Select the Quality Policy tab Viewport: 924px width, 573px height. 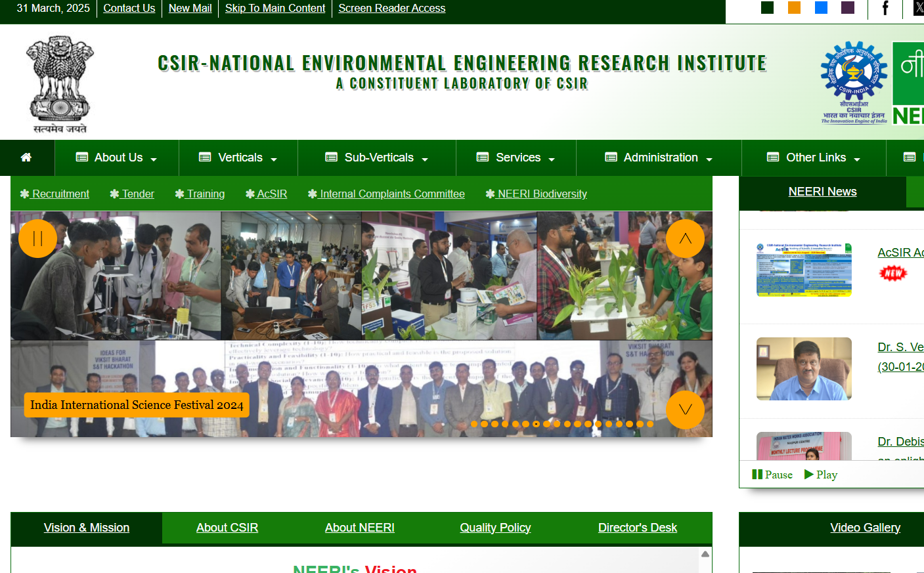click(495, 528)
